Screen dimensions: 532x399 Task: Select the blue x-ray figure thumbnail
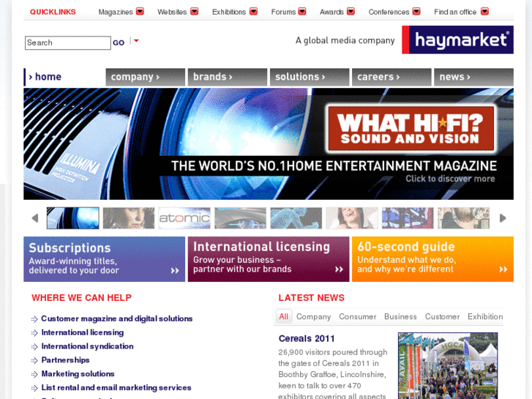pyautogui.click(x=296, y=218)
